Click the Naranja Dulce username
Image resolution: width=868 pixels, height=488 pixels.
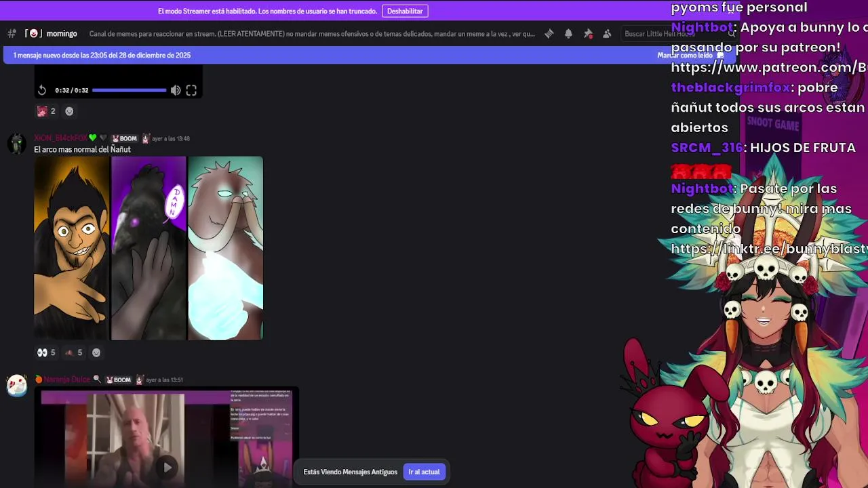click(67, 380)
